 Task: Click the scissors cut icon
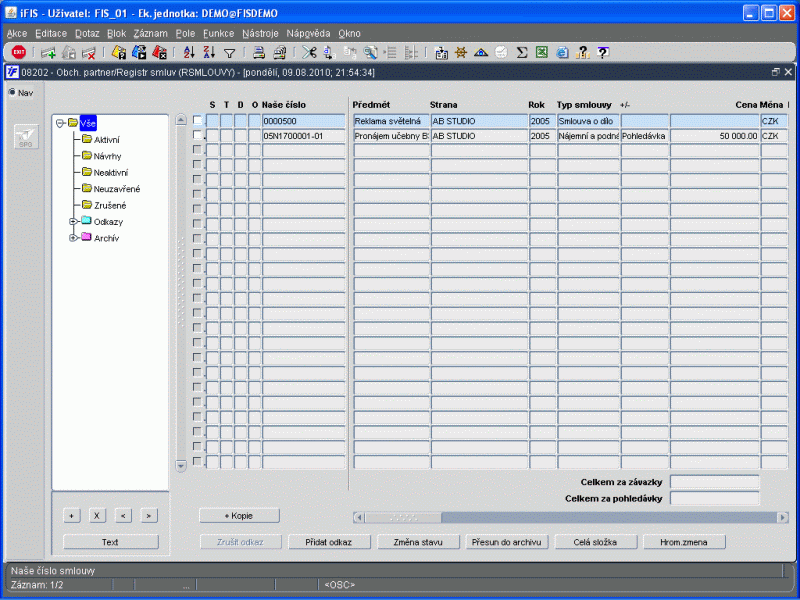pyautogui.click(x=309, y=52)
